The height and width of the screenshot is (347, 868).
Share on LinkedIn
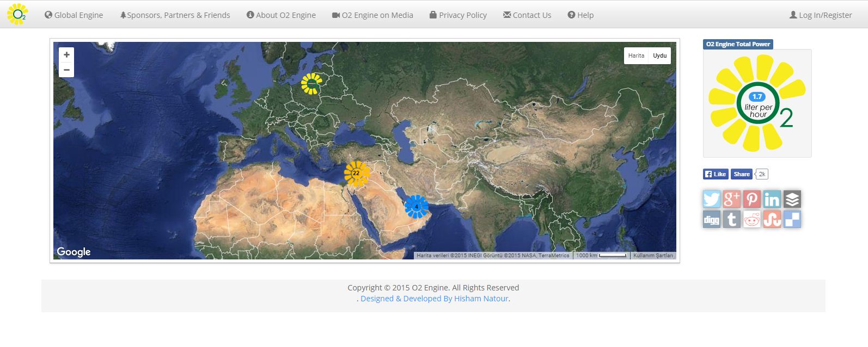click(x=772, y=199)
